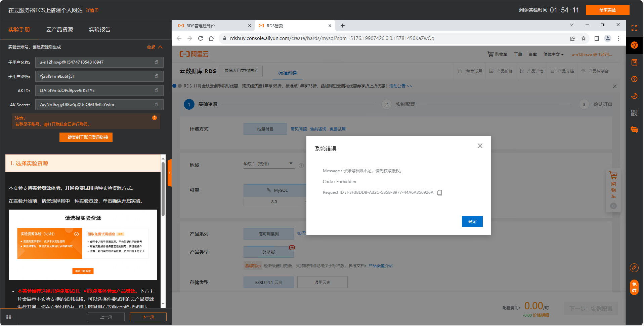Copy the Request ID in error dialog
Screen dimensions: 644x326
point(439,193)
